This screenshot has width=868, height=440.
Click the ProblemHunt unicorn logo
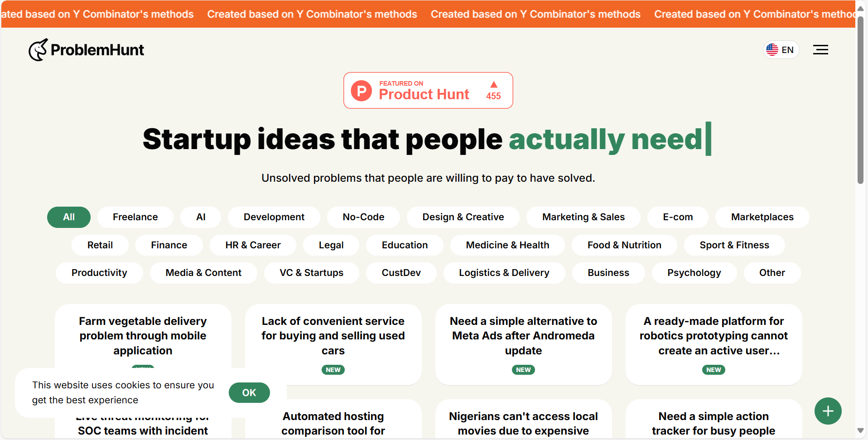(x=38, y=50)
